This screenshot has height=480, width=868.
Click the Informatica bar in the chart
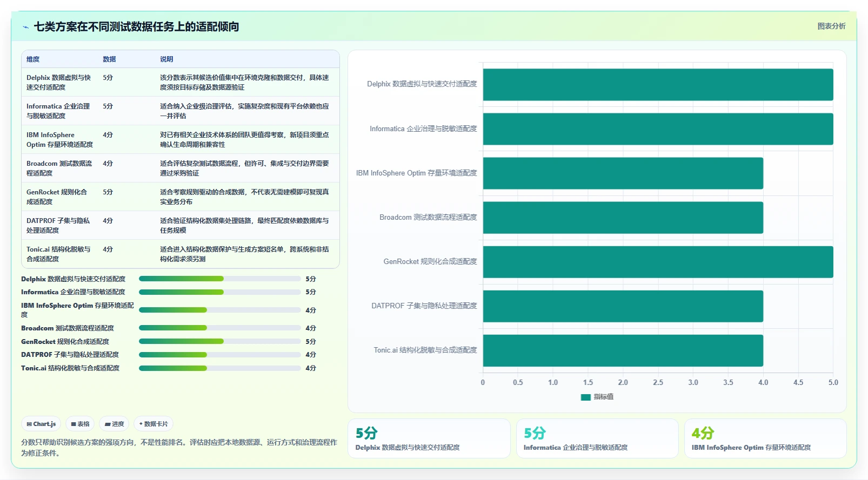tap(658, 129)
